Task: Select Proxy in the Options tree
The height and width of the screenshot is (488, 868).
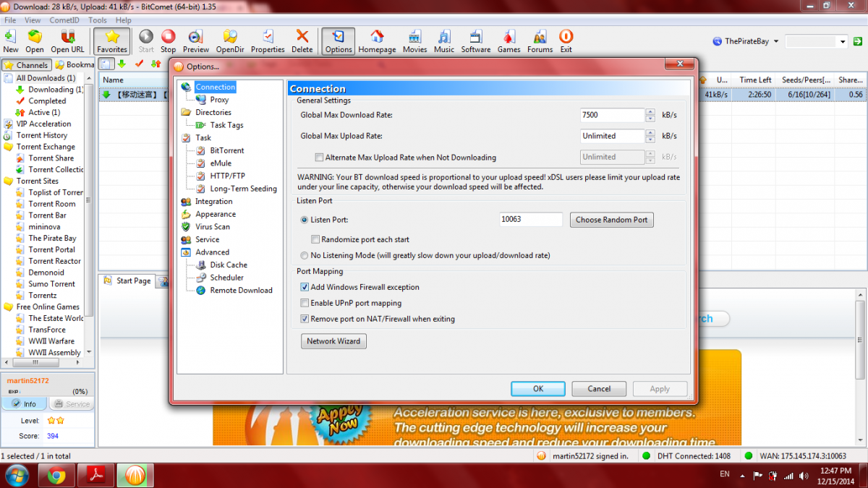Action: (x=219, y=100)
